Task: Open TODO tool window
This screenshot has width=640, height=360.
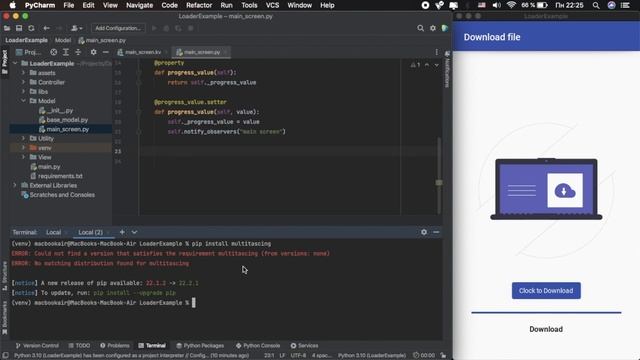Action: [x=79, y=345]
